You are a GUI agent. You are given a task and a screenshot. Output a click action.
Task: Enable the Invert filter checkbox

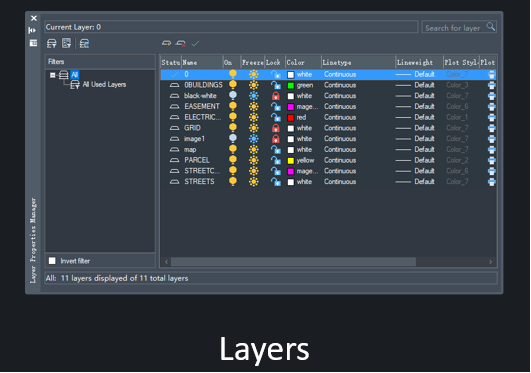point(52,261)
